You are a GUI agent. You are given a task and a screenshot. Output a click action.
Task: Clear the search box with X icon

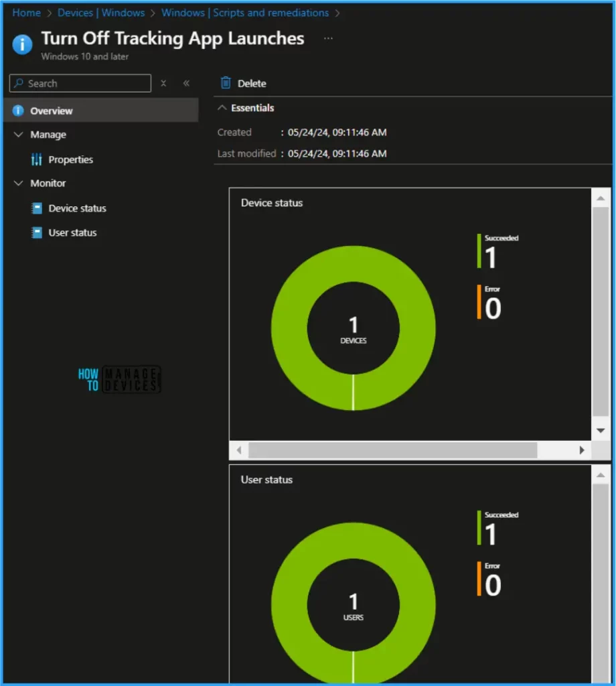click(x=163, y=83)
